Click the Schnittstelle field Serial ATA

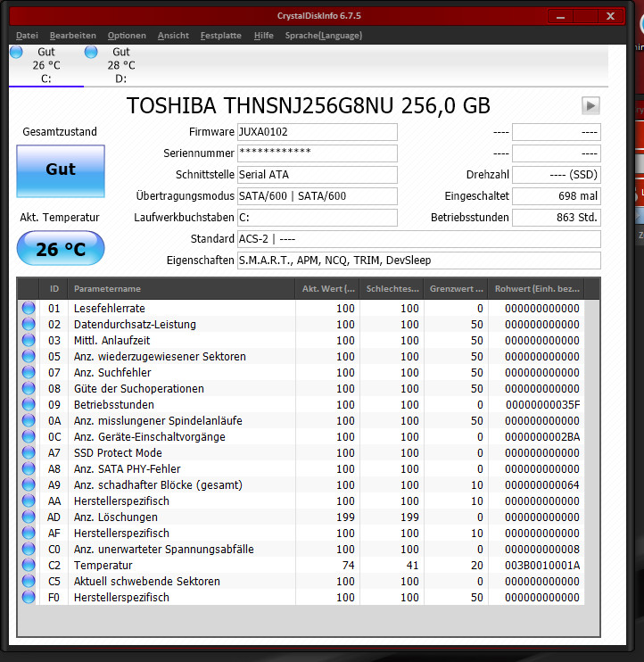[318, 175]
